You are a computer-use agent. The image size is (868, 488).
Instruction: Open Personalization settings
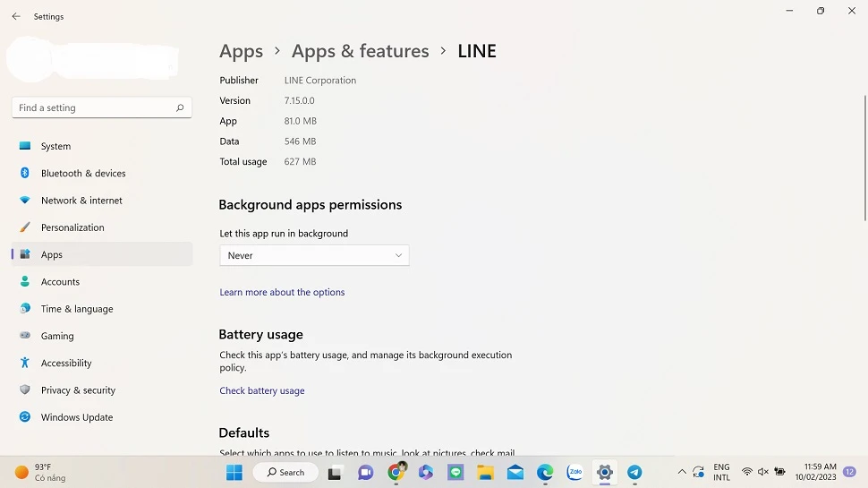72,227
